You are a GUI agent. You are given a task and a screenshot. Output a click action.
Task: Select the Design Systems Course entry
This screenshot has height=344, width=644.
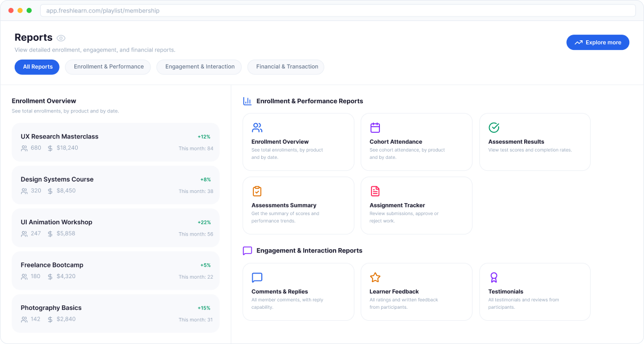[115, 185]
